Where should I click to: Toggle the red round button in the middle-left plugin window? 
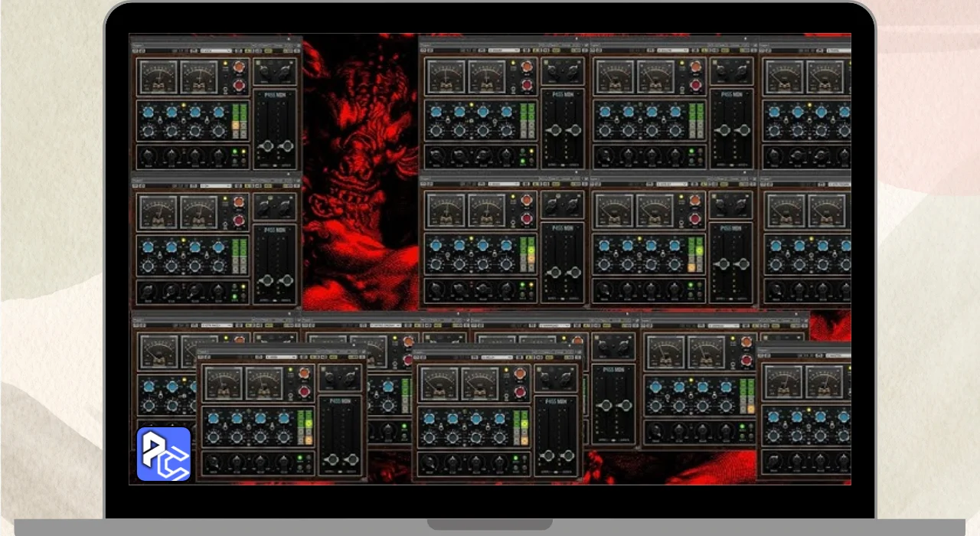click(x=239, y=221)
